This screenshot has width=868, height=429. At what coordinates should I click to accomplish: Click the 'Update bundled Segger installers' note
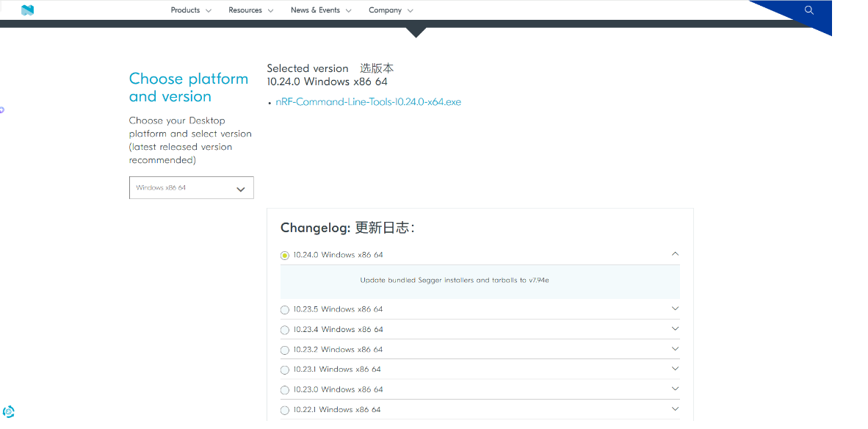[454, 280]
